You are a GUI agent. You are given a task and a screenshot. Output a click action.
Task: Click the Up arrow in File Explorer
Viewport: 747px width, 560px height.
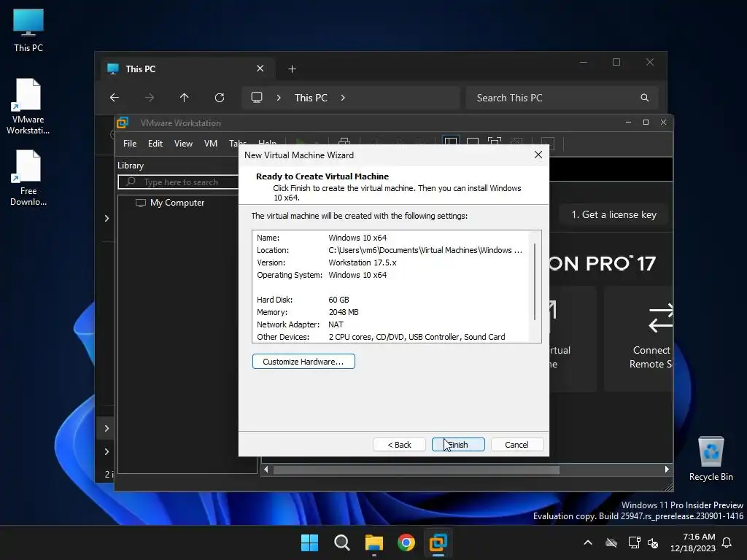(x=185, y=98)
